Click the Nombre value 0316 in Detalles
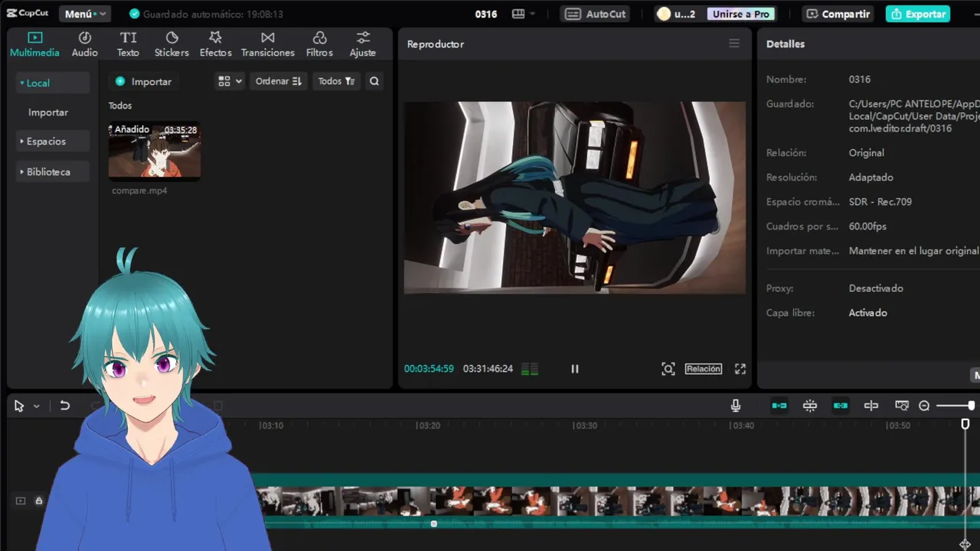The width and height of the screenshot is (980, 551). [860, 80]
